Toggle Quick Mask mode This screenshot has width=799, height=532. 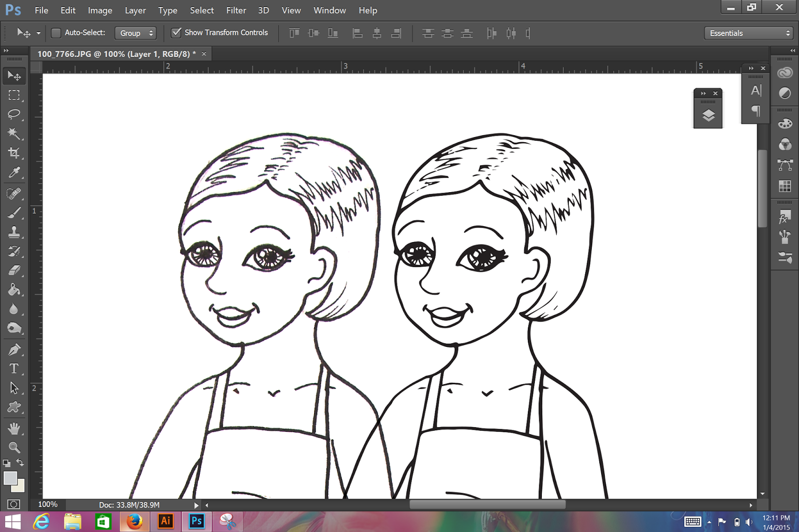[x=13, y=504]
